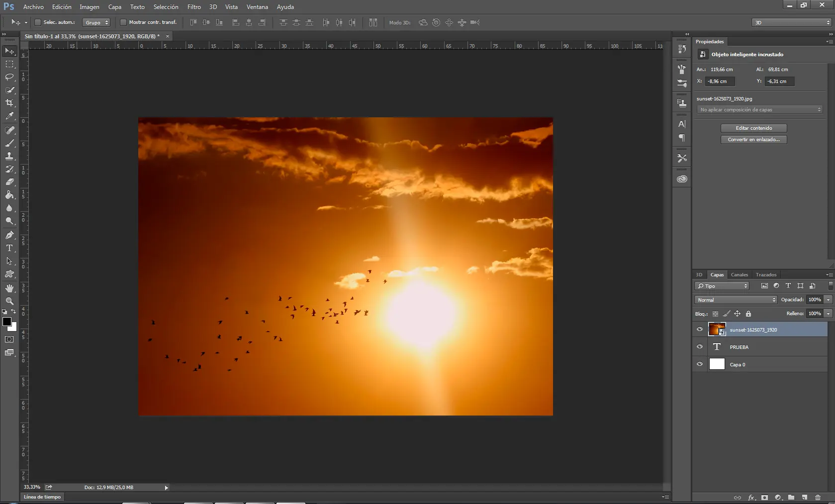Click the Quick Mask mode icon
This screenshot has width=835, height=504.
point(9,339)
